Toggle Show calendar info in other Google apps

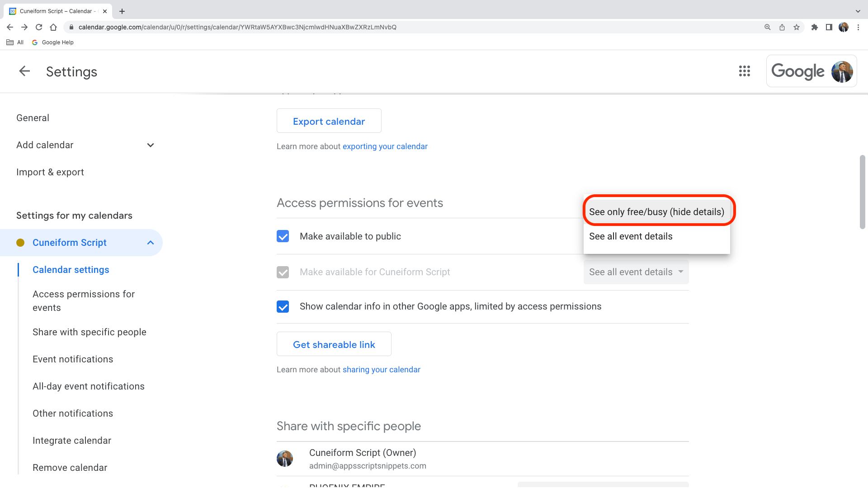tap(283, 306)
